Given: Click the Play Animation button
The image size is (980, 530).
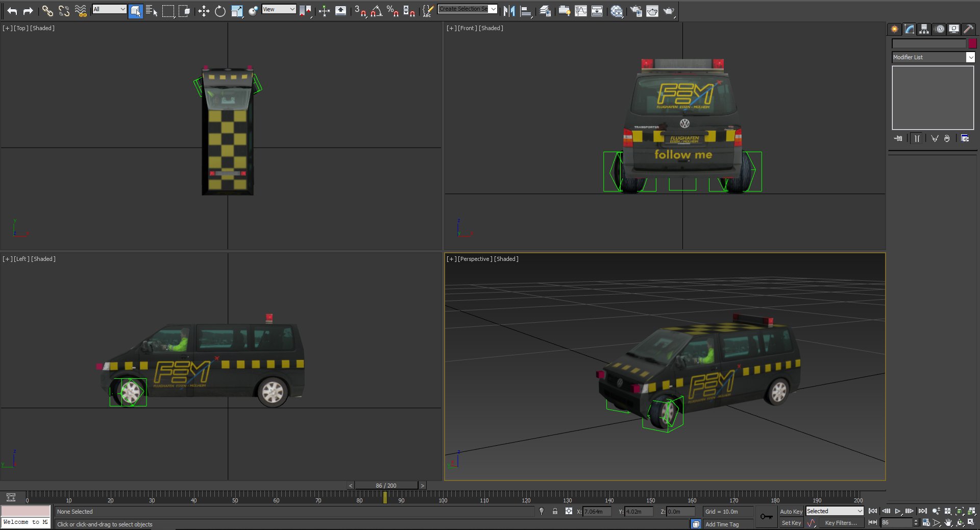Looking at the screenshot, I should (898, 511).
